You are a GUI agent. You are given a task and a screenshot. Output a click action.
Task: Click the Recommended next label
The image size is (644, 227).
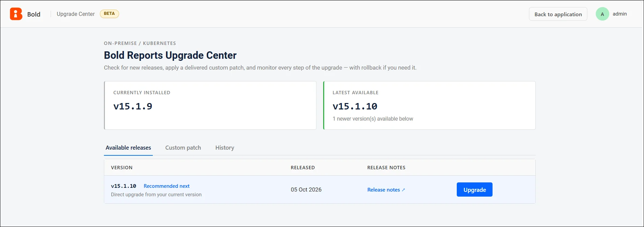coord(167,186)
